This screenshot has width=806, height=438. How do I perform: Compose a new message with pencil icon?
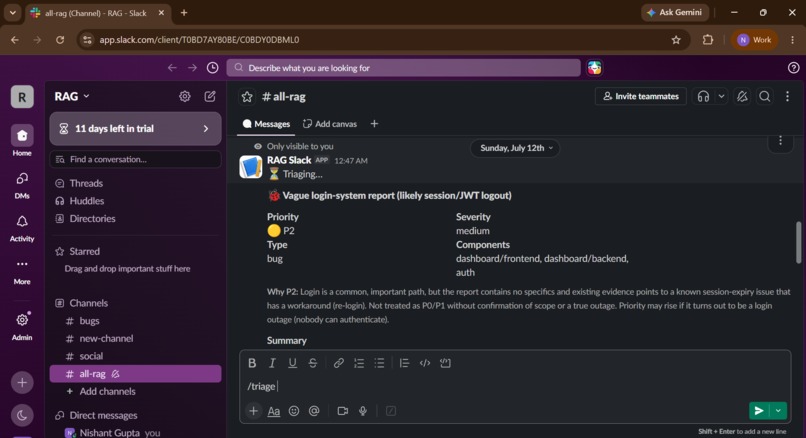pyautogui.click(x=210, y=96)
